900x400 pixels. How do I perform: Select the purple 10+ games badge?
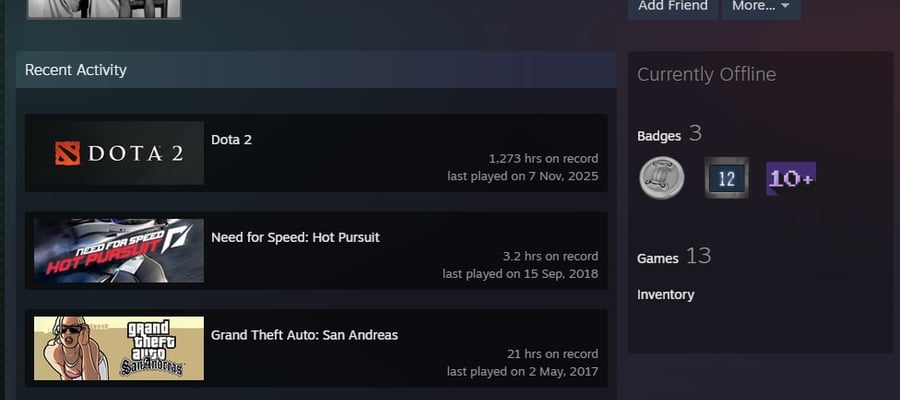[791, 178]
